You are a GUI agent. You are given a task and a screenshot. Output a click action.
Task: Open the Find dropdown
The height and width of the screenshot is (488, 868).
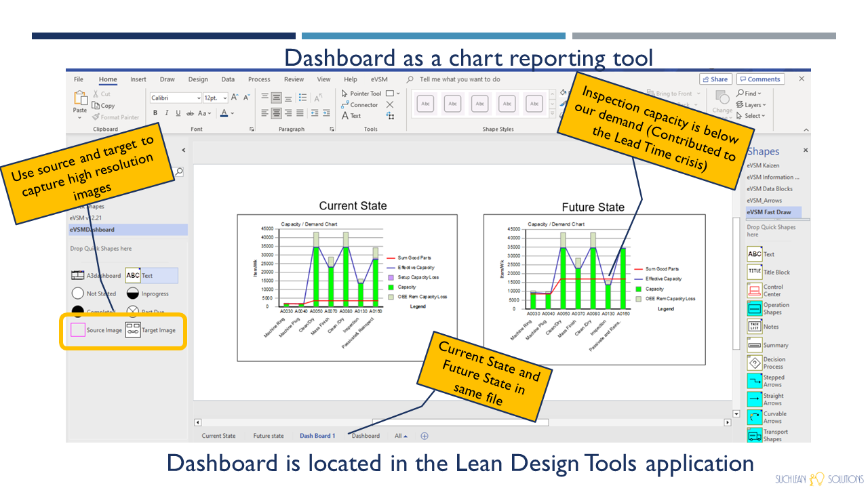(749, 94)
